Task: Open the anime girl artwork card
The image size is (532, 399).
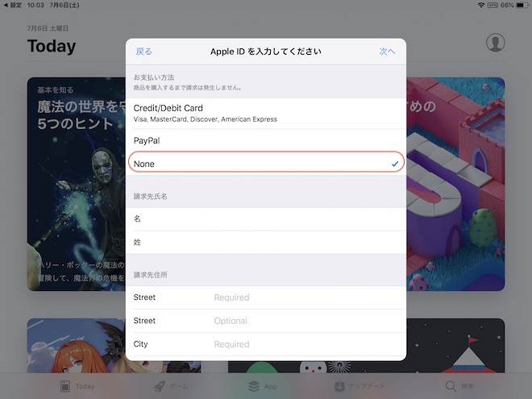Action: [x=77, y=345]
